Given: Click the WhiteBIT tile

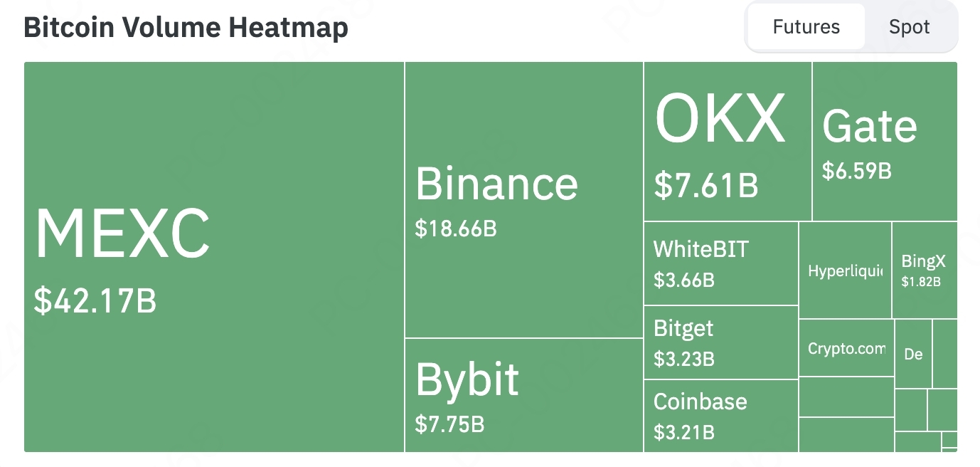Looking at the screenshot, I should pos(720,263).
